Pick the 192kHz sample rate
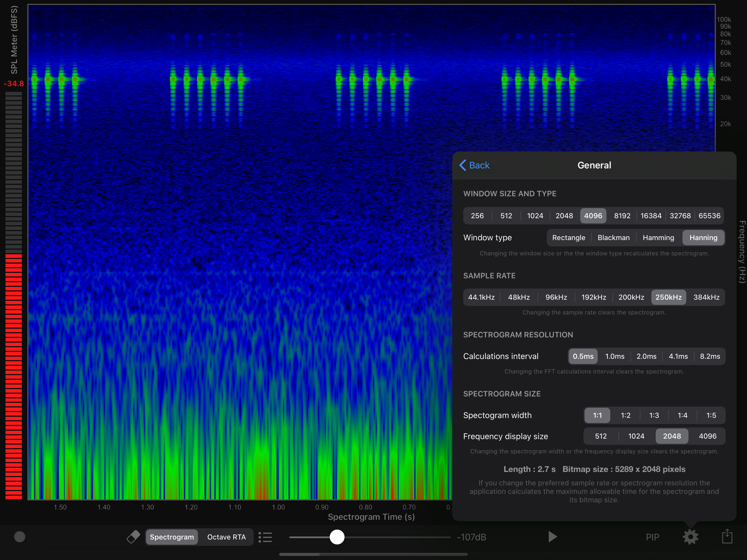The height and width of the screenshot is (560, 747). [x=594, y=297]
